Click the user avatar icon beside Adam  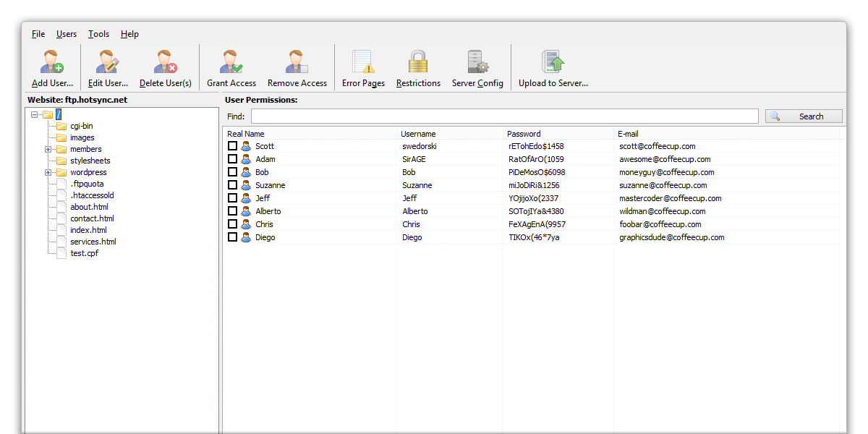click(246, 159)
